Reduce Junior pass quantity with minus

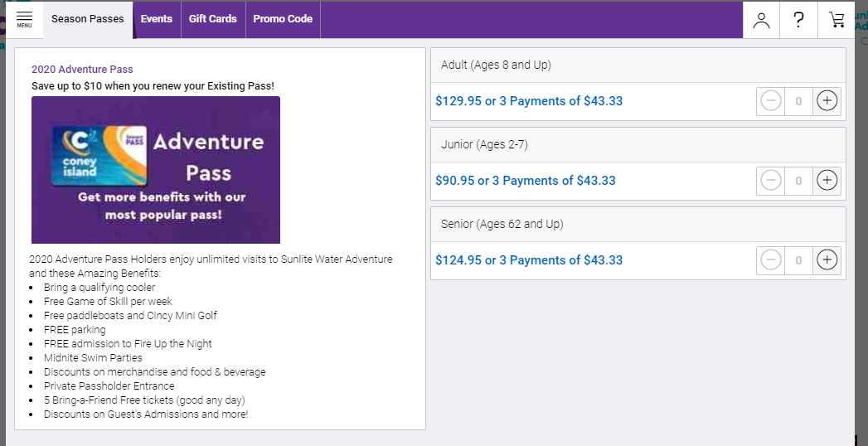click(x=770, y=181)
